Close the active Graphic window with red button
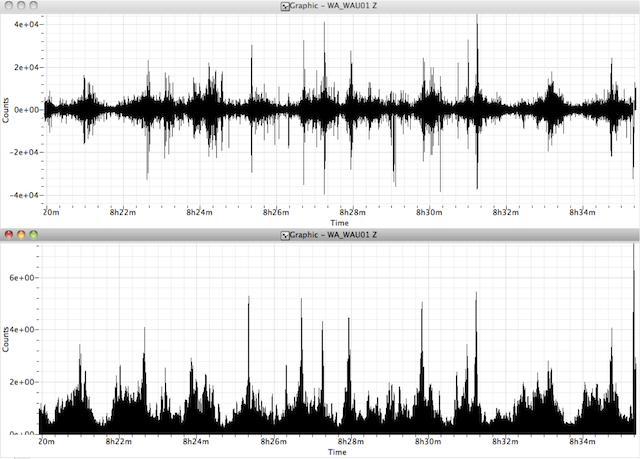 (x=10, y=234)
